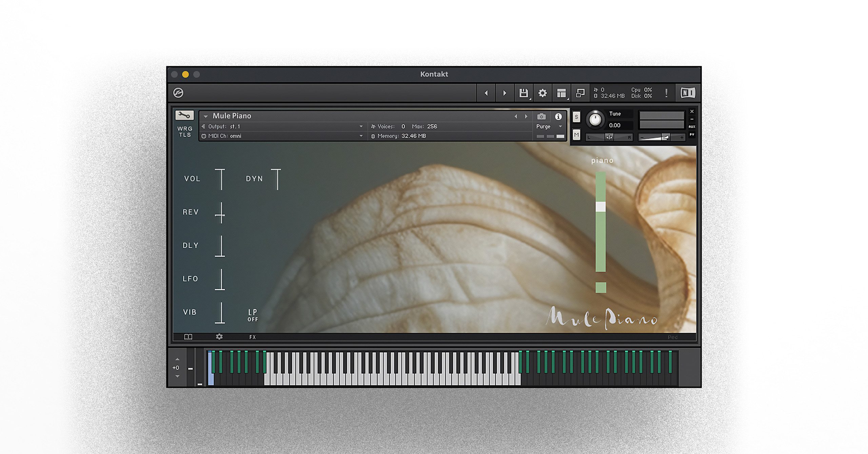The image size is (868, 454).
Task: Open the snapshot camera view
Action: [x=541, y=117]
